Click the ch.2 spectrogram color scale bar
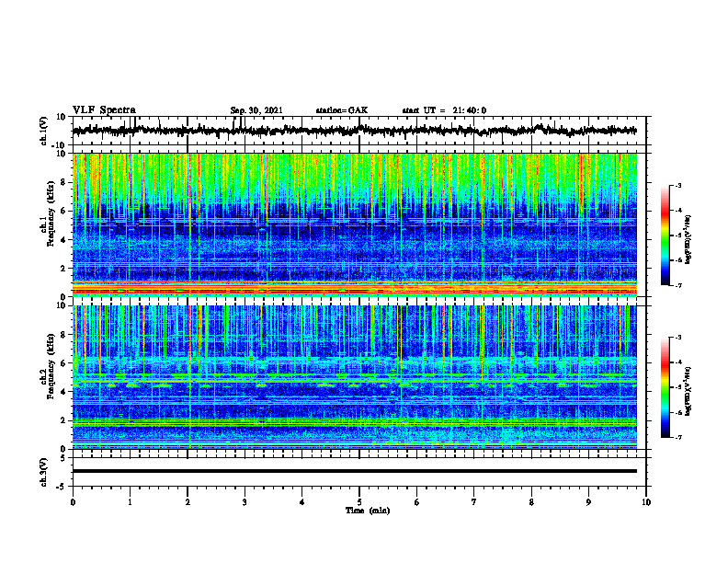 pos(665,387)
